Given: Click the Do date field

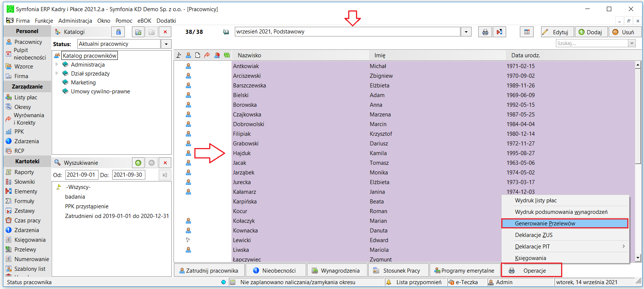Looking at the screenshot, I should point(128,175).
